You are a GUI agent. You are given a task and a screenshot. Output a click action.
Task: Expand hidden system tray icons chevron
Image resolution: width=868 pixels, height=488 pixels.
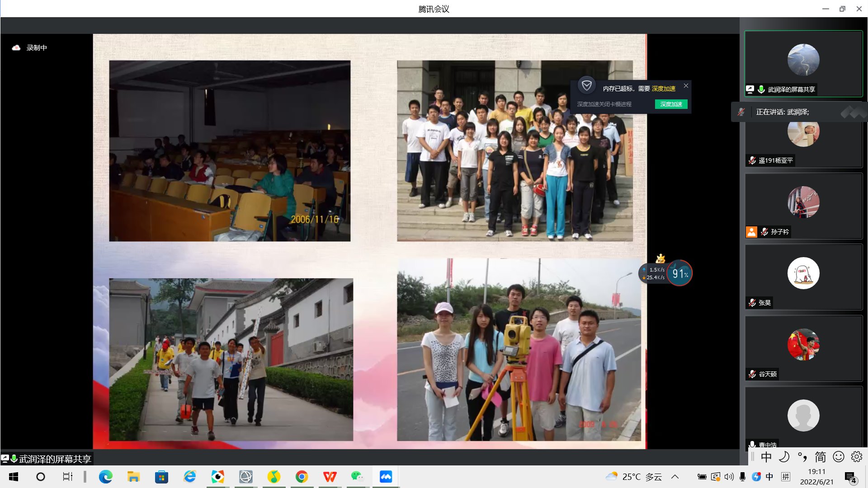click(x=675, y=477)
